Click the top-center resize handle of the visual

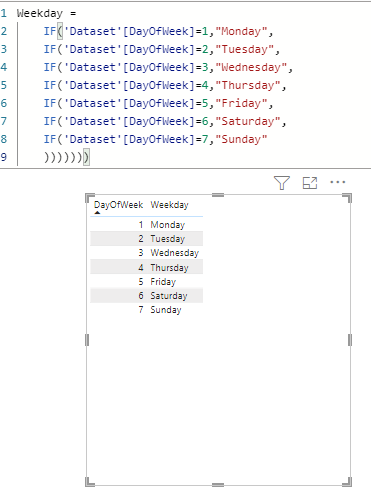click(218, 195)
